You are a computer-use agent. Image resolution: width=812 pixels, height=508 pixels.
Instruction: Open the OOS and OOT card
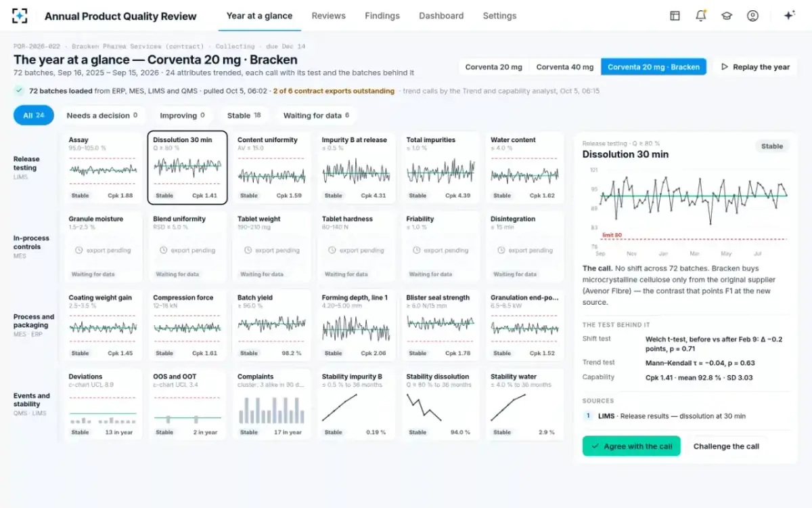[187, 404]
